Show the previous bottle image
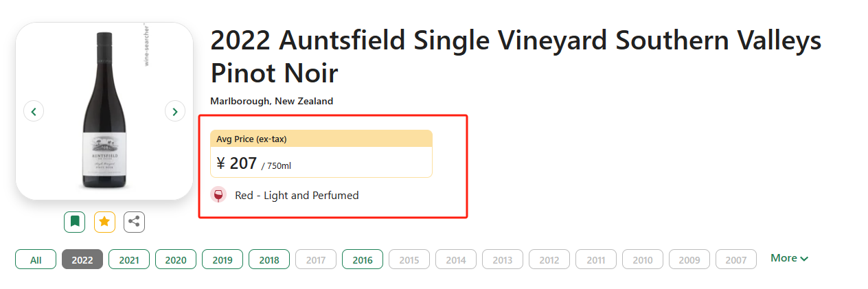Screen dimensions: 868x289 coord(34,111)
